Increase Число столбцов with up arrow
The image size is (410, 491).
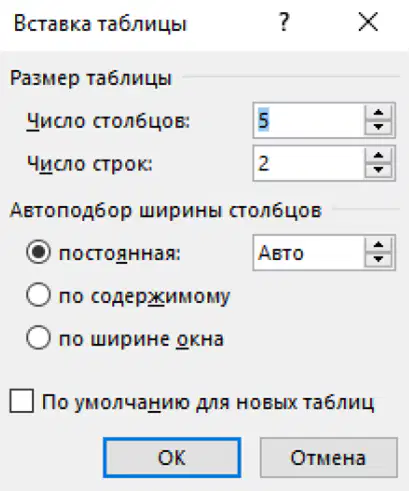point(378,113)
